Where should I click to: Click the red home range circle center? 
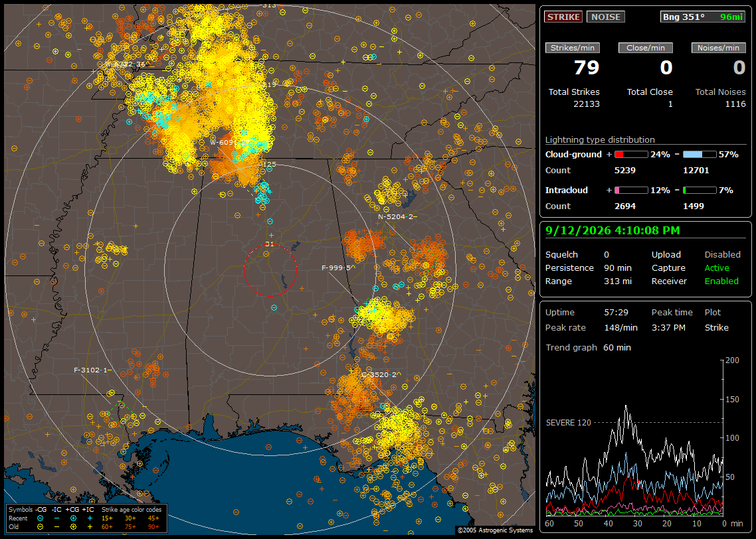tap(270, 269)
